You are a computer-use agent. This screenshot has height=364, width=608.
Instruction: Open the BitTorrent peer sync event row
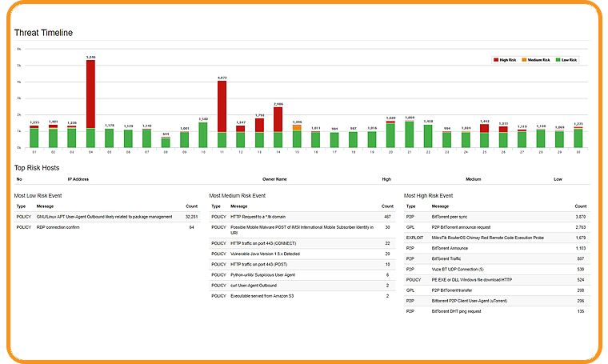click(452, 217)
